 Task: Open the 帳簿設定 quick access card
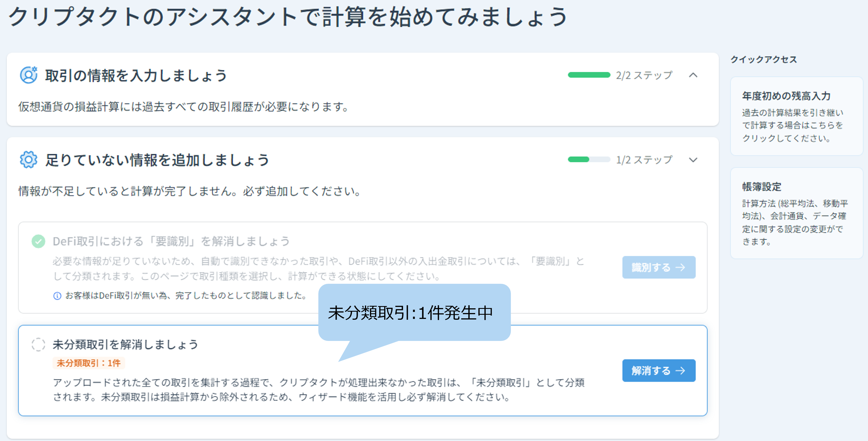coord(796,213)
